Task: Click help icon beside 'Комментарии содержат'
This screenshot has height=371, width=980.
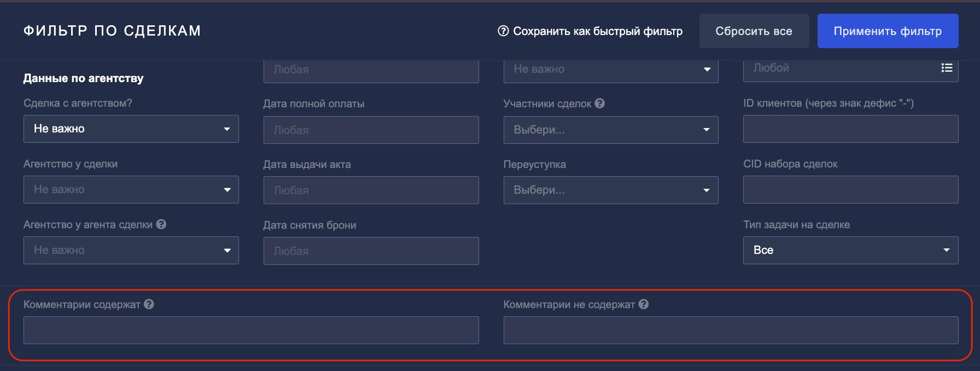Action: pos(149,304)
